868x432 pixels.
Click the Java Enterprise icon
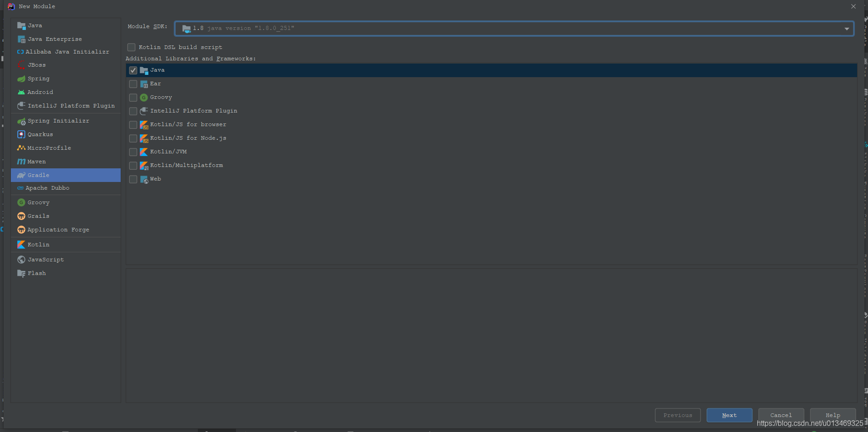click(x=21, y=39)
